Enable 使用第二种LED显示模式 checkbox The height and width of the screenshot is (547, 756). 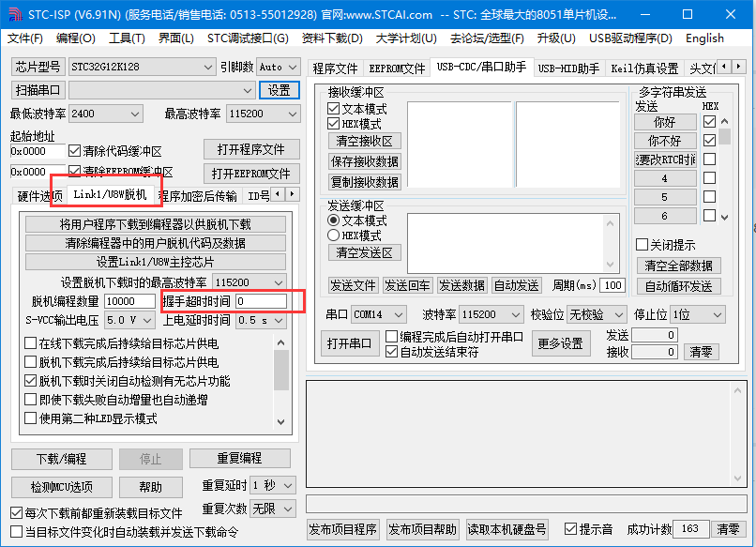30,418
